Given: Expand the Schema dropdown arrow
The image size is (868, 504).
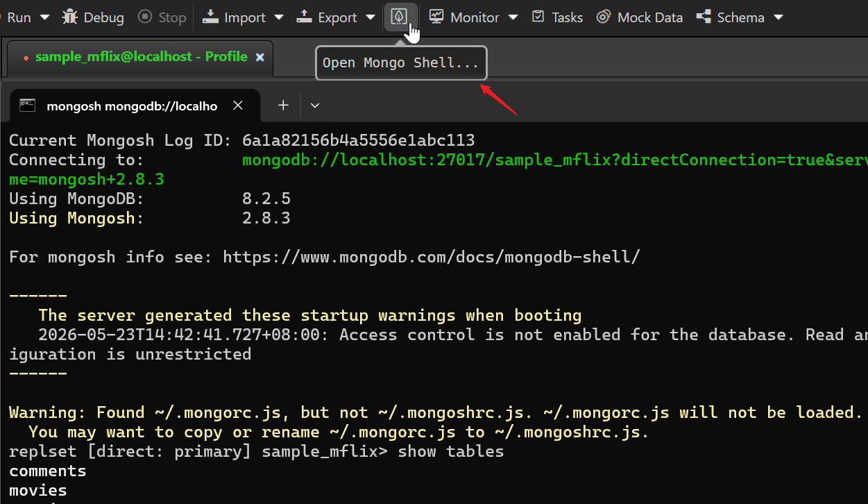Looking at the screenshot, I should pyautogui.click(x=778, y=17).
